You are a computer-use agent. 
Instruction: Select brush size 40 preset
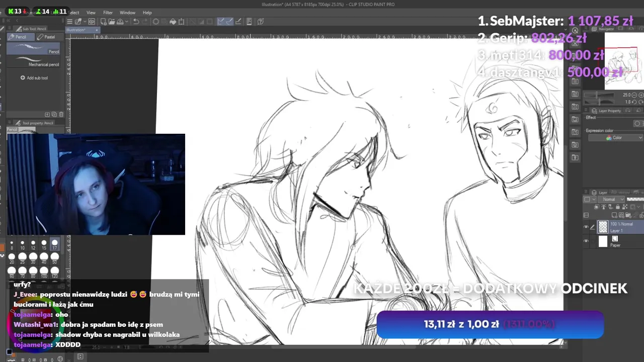44,258
